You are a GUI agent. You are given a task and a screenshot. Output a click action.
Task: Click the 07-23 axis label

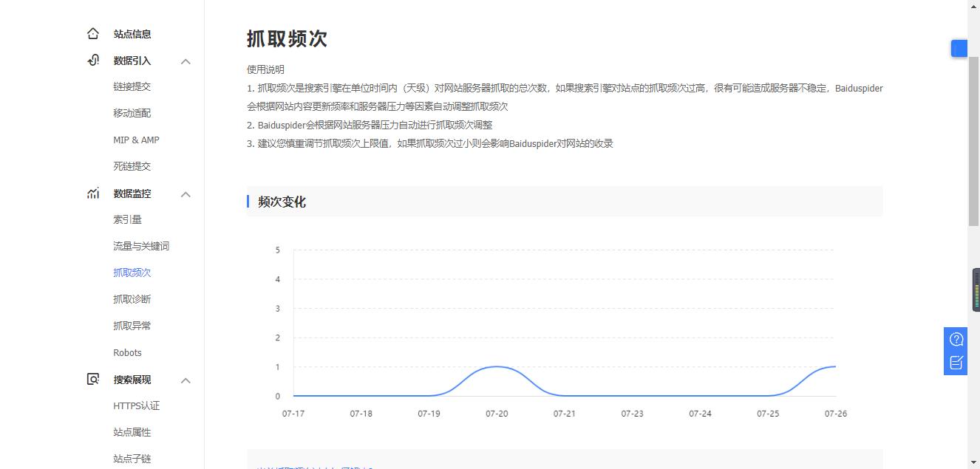[632, 414]
